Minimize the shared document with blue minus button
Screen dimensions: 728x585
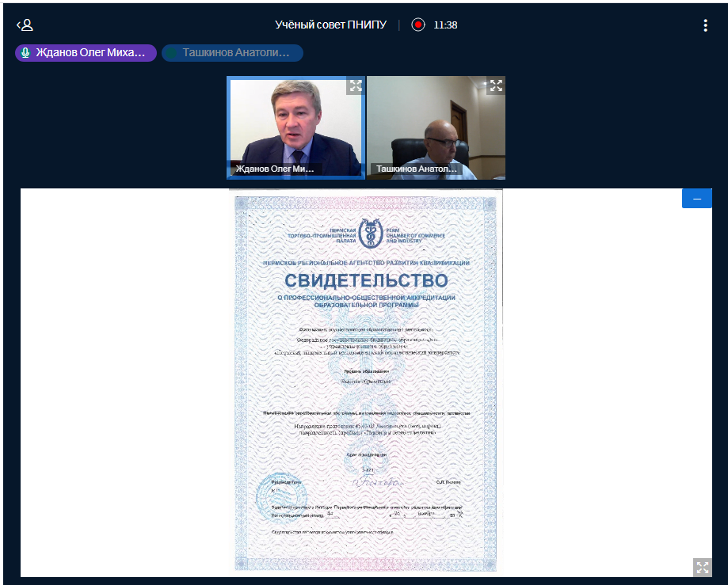tap(696, 199)
